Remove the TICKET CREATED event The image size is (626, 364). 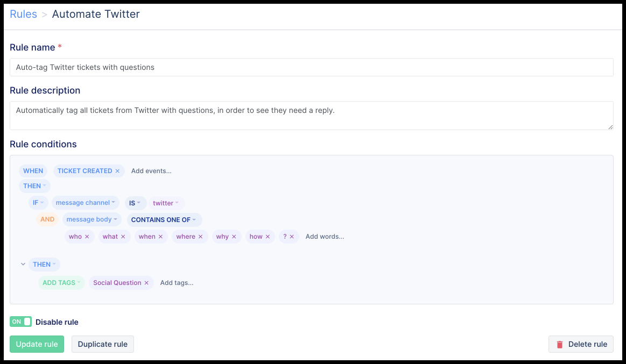(117, 171)
